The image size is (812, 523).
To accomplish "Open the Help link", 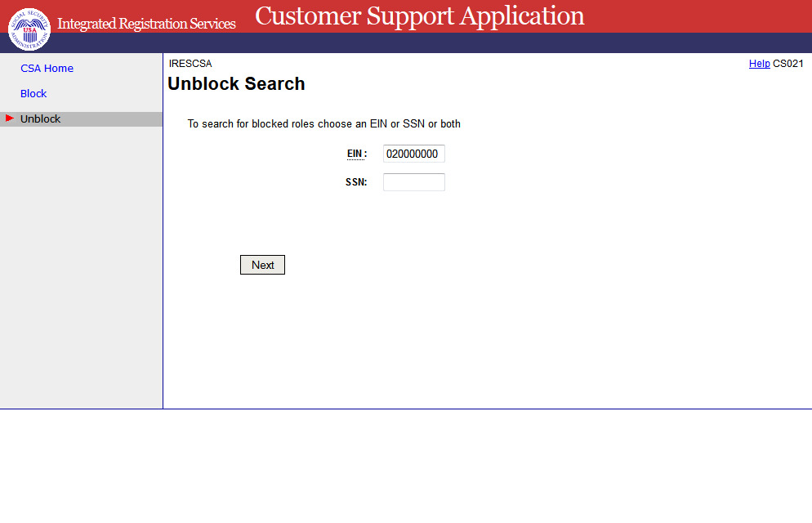I will (759, 64).
